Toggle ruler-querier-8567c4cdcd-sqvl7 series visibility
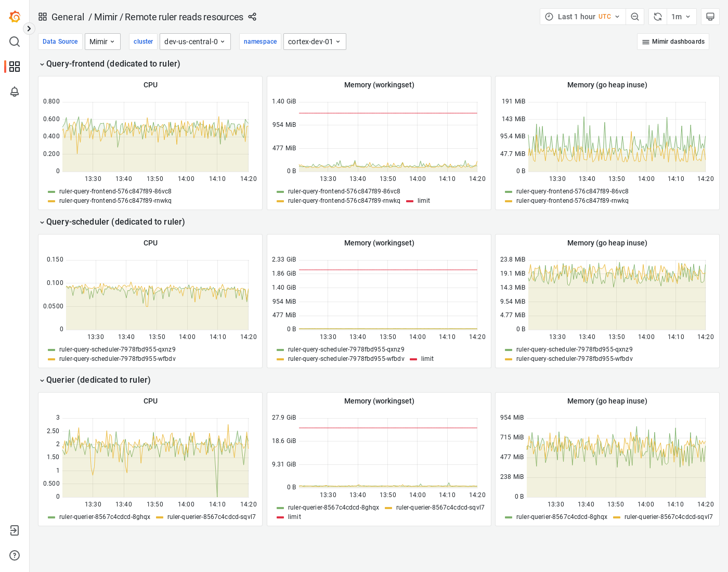Screen dimensions: 728x572 [x=211, y=517]
